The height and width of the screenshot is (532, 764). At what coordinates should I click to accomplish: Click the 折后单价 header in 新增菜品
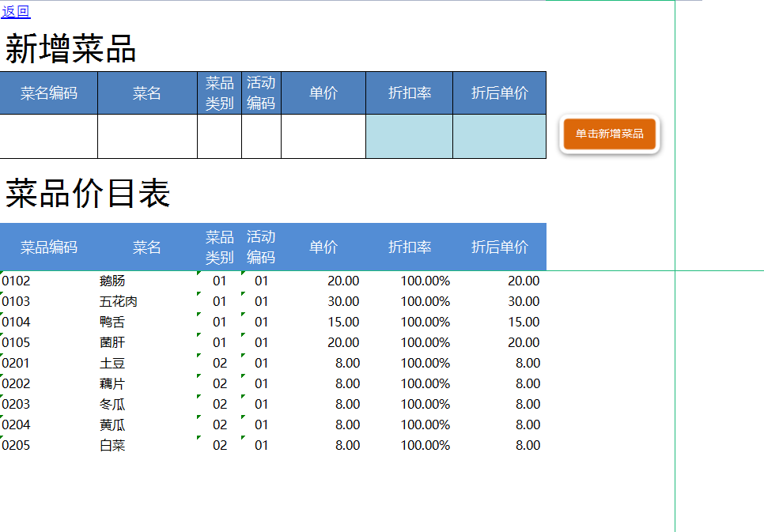pos(499,93)
